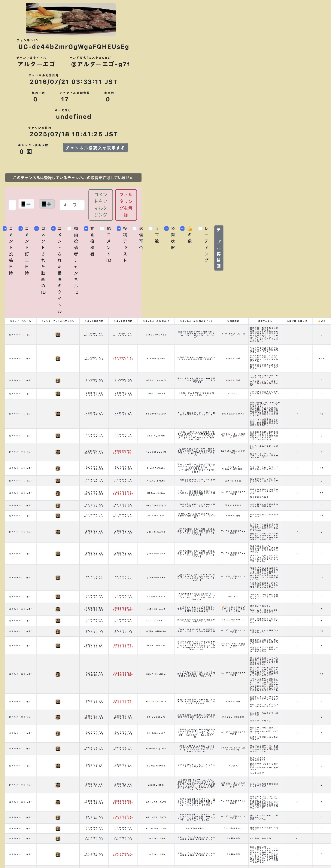Click the コメンターハンドル column header
Viewport: 331px width, 868px height.
[x=20, y=321]
